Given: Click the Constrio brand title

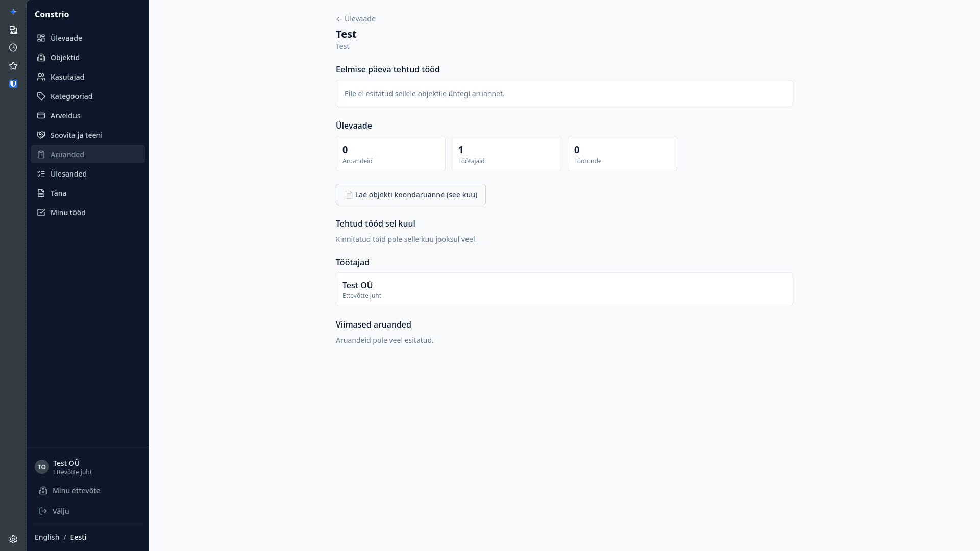Looking at the screenshot, I should coord(52,14).
